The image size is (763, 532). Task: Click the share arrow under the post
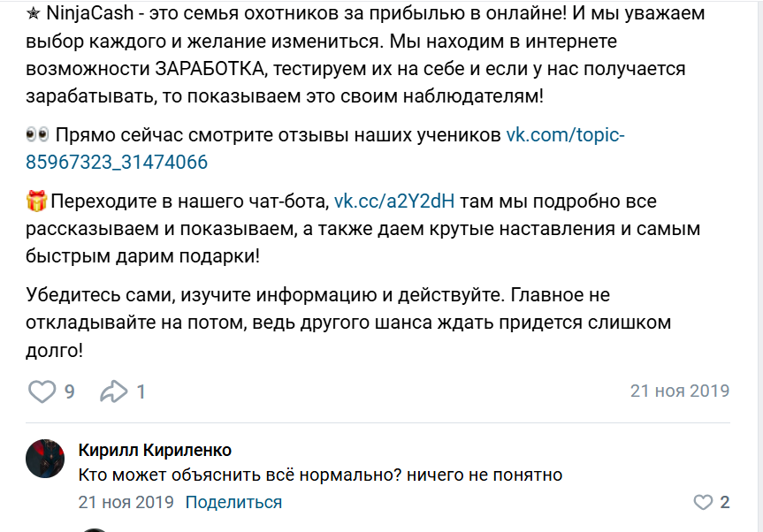114,391
